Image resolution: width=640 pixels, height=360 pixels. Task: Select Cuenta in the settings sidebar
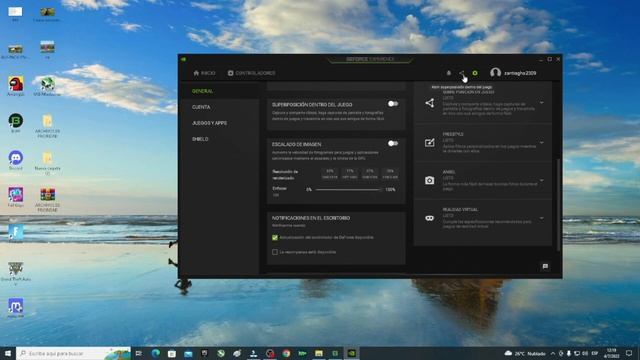pyautogui.click(x=201, y=107)
